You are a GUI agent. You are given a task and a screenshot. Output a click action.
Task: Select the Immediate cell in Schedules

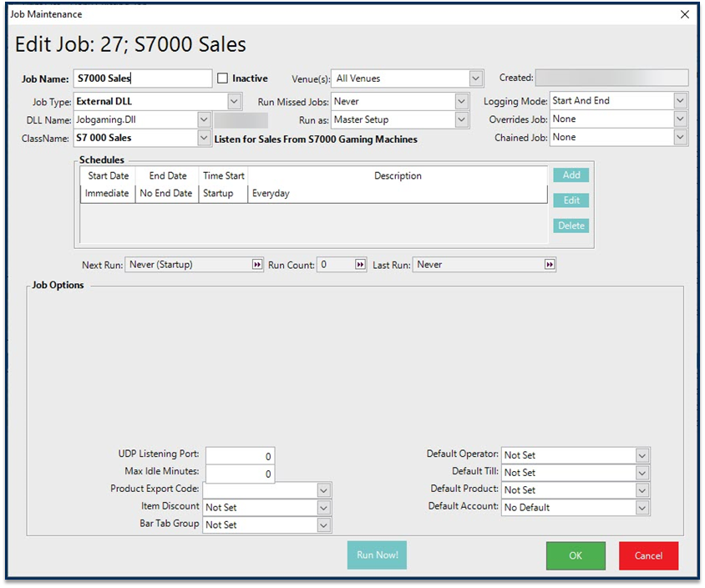pyautogui.click(x=107, y=193)
